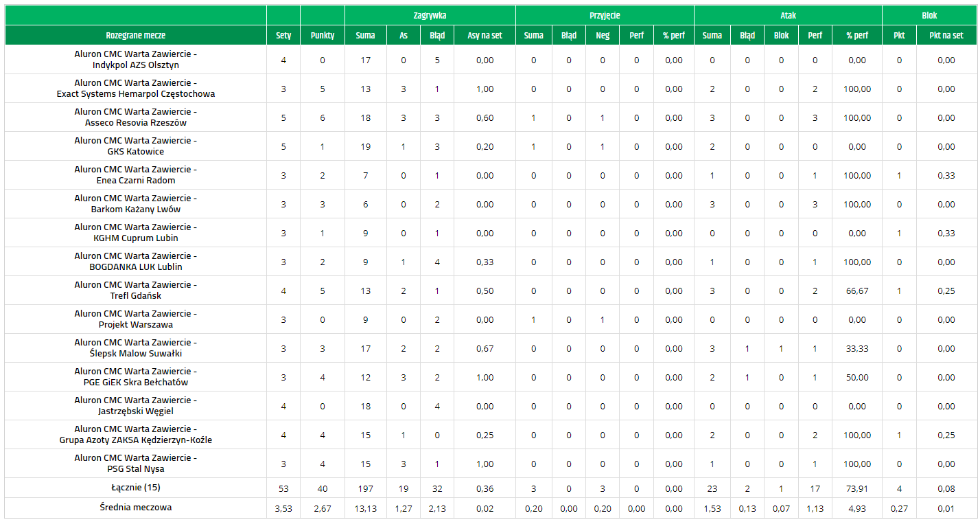Click the Blok group header
980x522 pixels.
coord(929,15)
